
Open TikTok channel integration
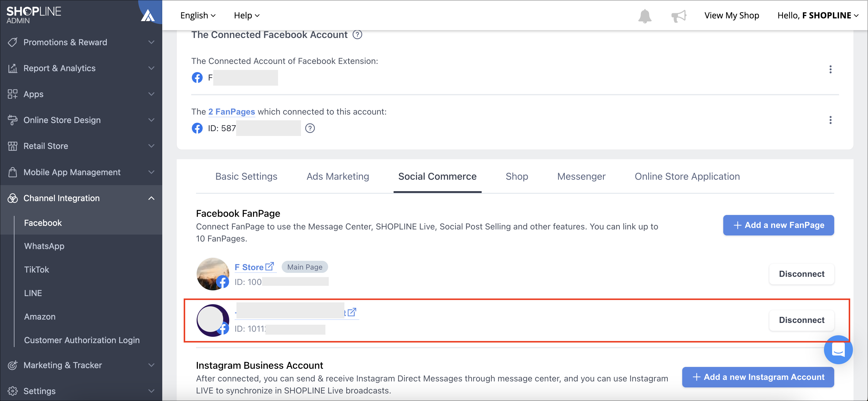36,270
